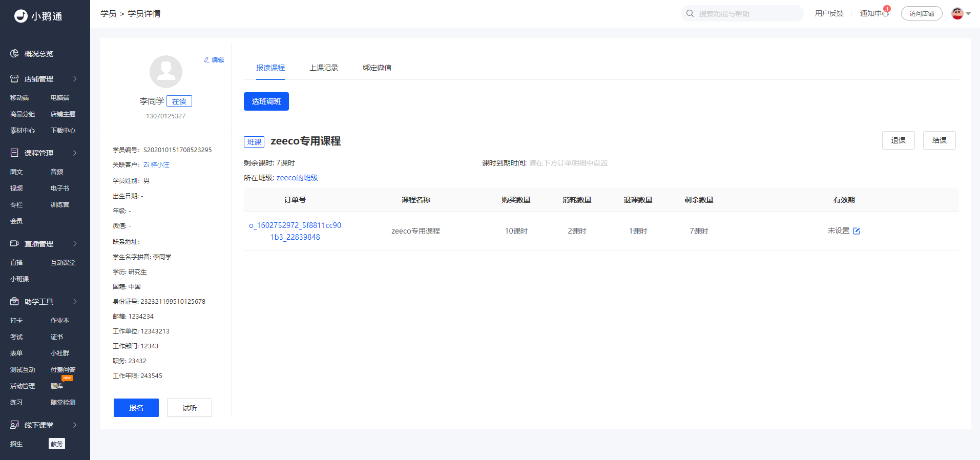This screenshot has height=460, width=980.
Task: Click the 店铺管理 shop icon
Action: tap(14, 78)
